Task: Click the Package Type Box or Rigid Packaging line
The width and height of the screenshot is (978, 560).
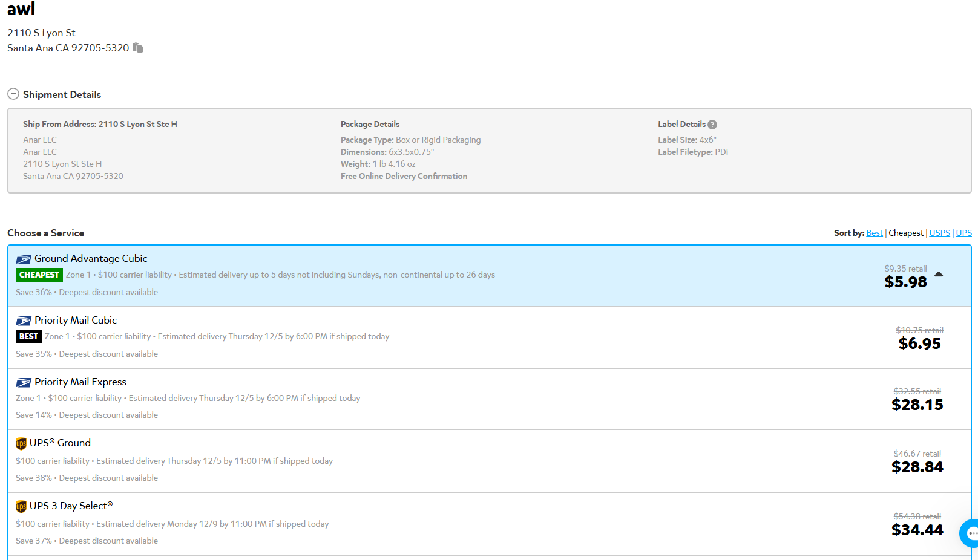Action: 410,140
